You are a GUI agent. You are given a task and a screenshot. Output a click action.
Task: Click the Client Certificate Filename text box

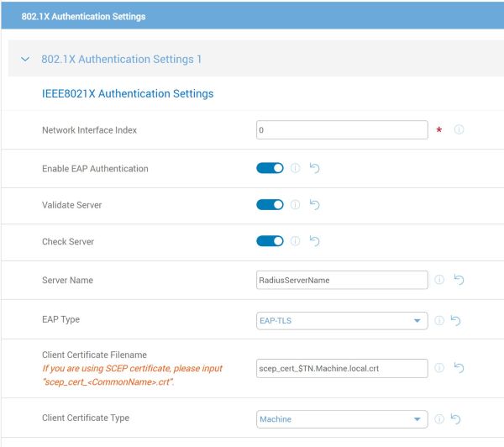[342, 368]
